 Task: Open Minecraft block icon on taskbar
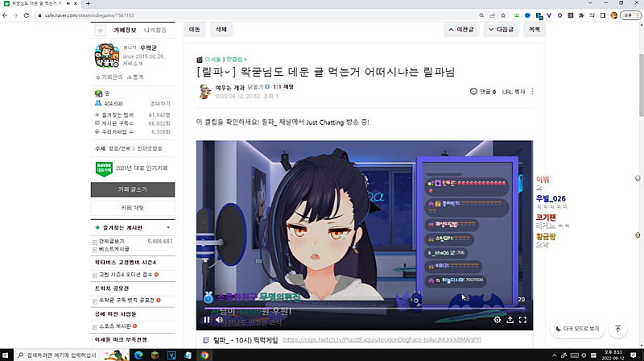coord(155,355)
